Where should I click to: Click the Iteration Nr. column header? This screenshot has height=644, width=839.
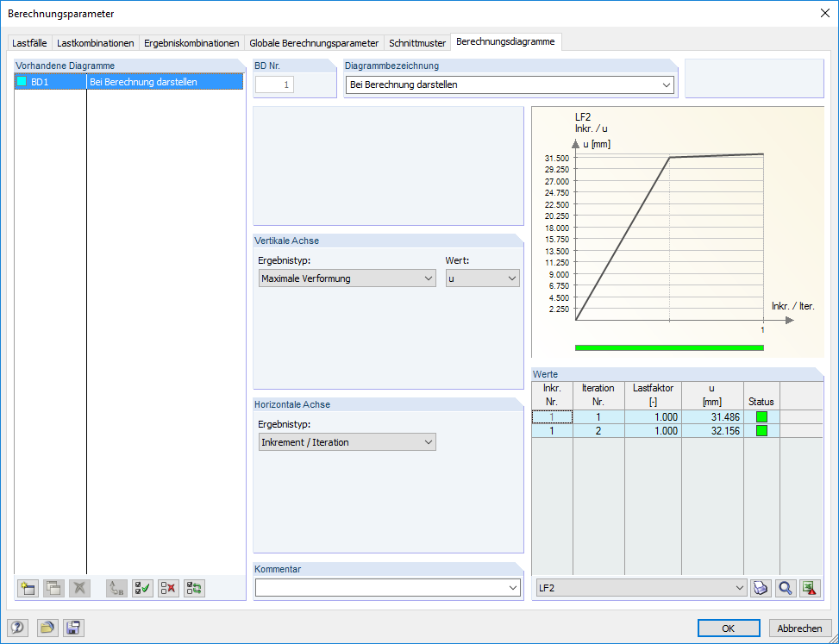coord(598,395)
